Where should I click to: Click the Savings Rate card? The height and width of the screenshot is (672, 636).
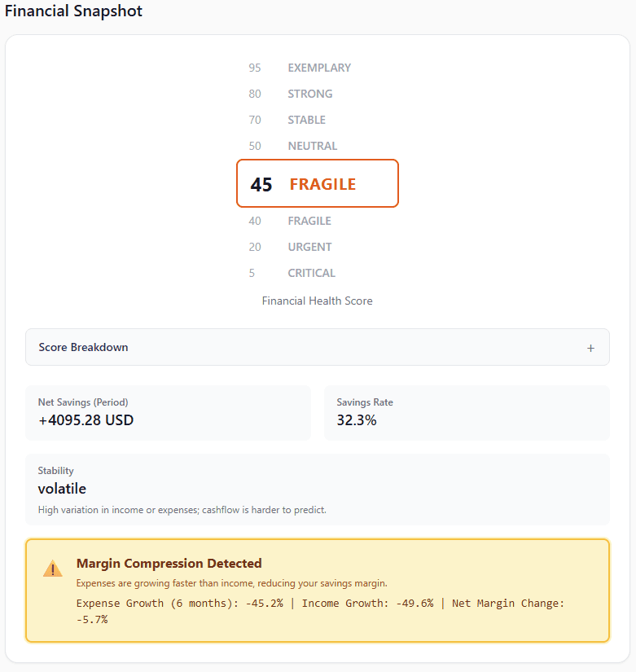pyautogui.click(x=467, y=413)
